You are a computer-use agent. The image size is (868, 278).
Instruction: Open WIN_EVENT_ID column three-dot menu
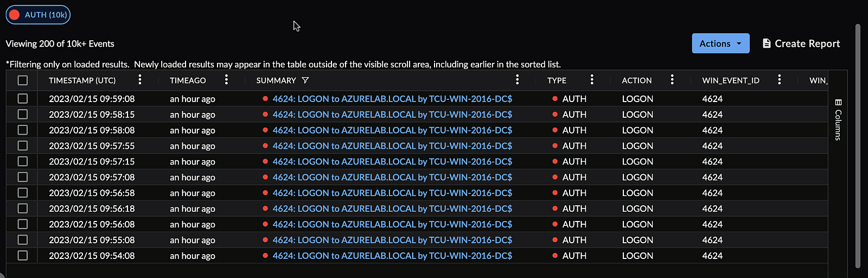[x=780, y=80]
